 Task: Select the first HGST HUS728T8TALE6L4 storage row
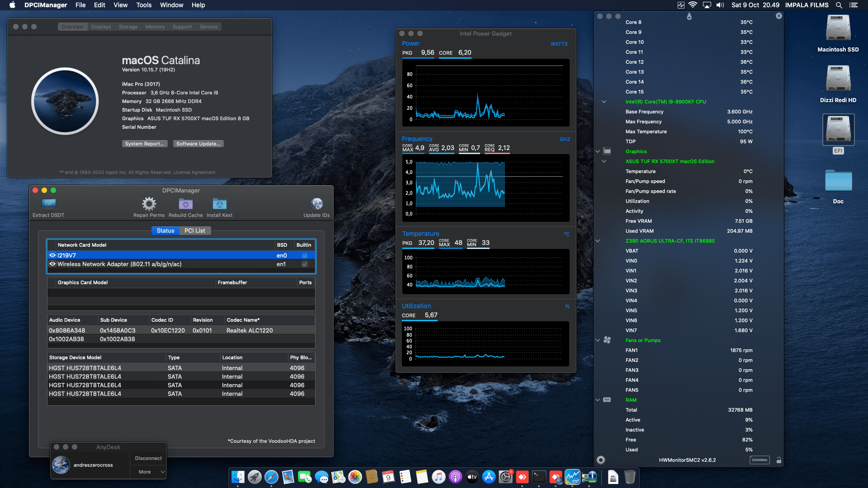point(181,368)
